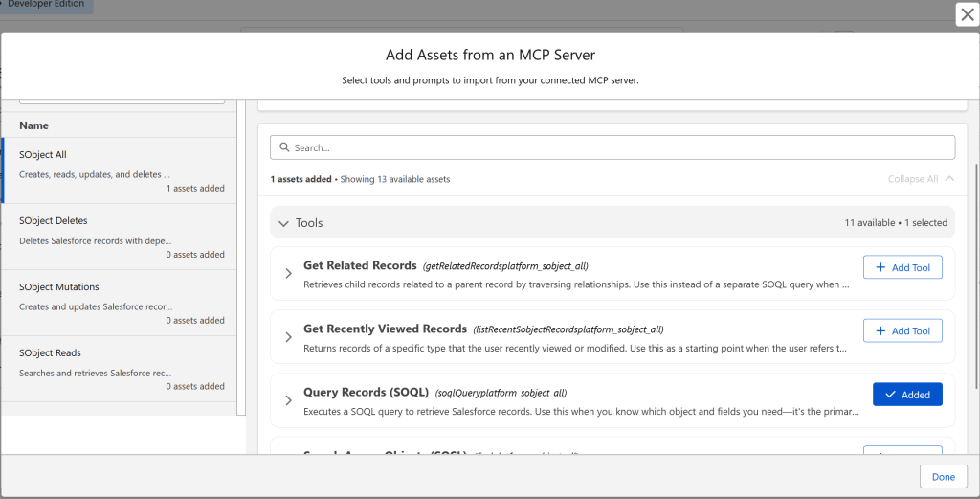Screen dimensions: 980x499
Task: Click '0 assets added' under SObject Deletes
Action: point(195,255)
